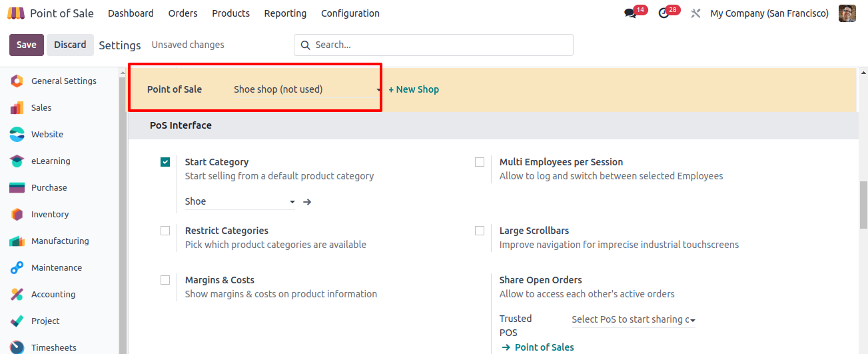Select Accounting settings in sidebar
Image resolution: width=868 pixels, height=354 pixels.
click(53, 294)
